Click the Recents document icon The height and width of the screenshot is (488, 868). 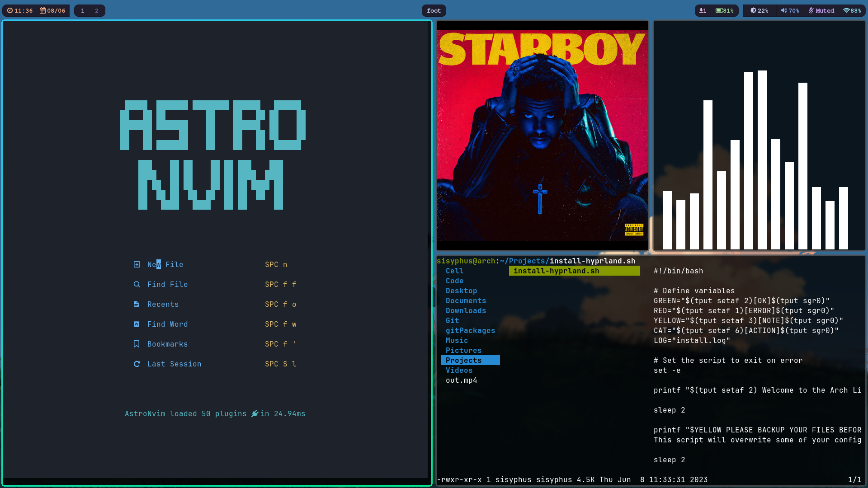[x=137, y=304]
